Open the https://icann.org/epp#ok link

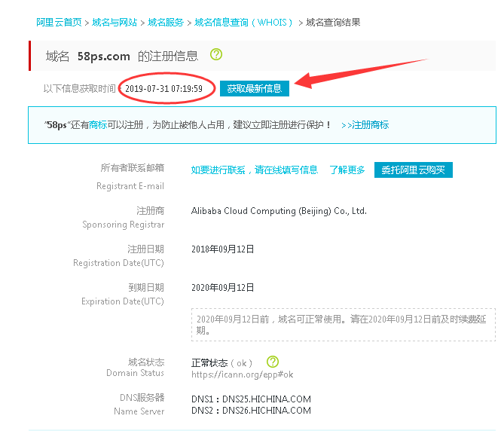click(242, 374)
